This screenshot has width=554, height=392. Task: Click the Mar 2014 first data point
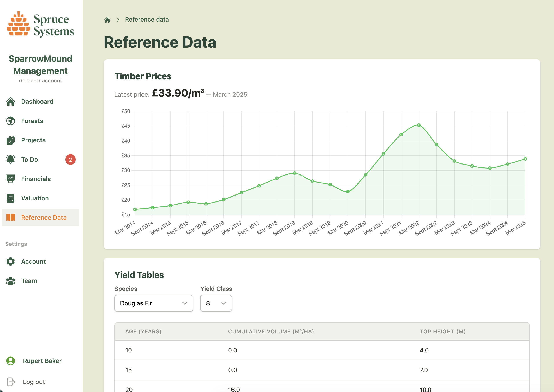[135, 209]
